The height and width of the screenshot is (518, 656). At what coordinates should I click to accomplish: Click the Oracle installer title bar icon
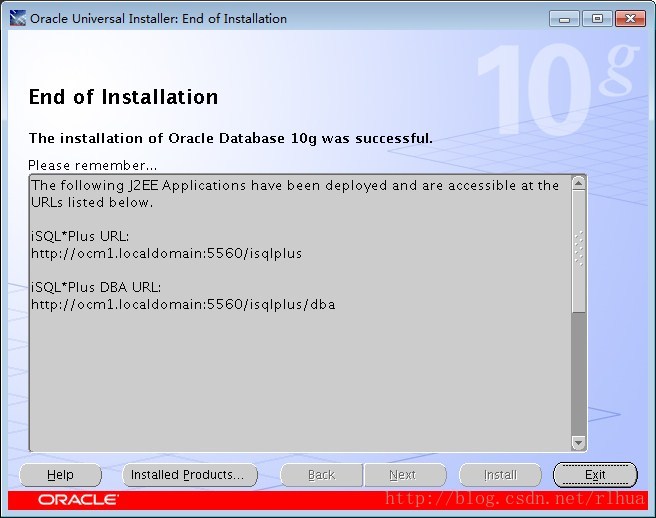pyautogui.click(x=17, y=18)
